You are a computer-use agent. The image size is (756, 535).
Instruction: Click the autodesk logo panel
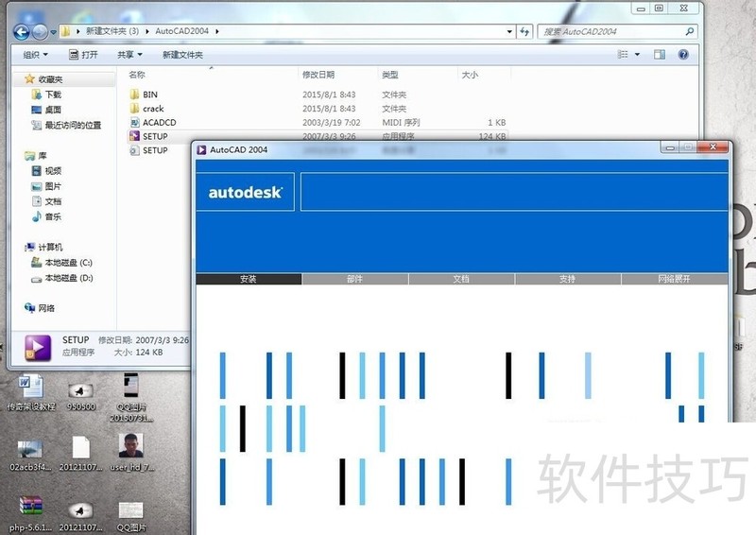[246, 192]
